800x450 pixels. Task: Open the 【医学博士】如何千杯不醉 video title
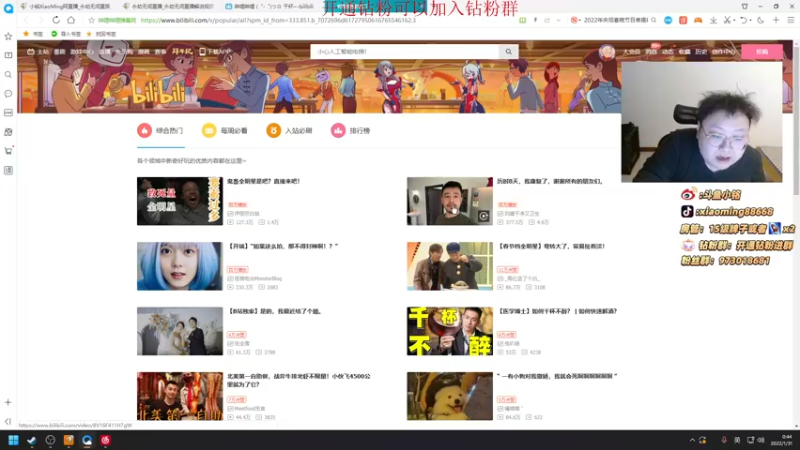tap(557, 311)
